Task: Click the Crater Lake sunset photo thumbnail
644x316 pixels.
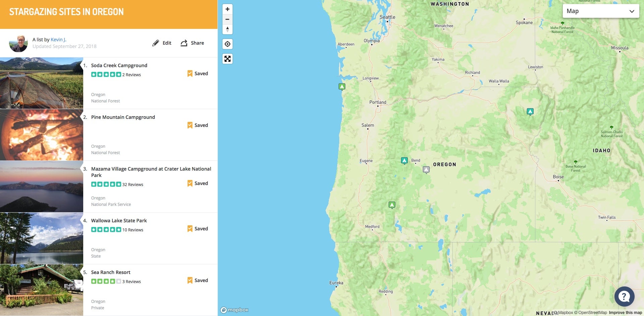Action: [42, 186]
